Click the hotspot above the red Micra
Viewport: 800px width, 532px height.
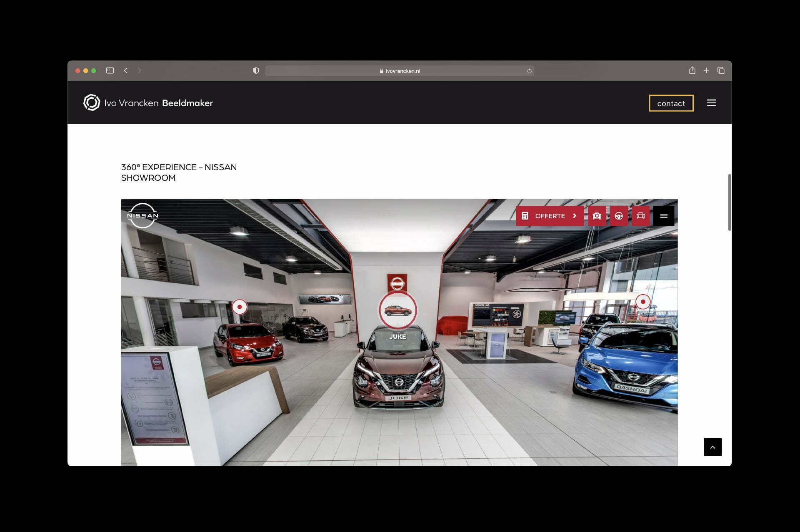point(240,307)
